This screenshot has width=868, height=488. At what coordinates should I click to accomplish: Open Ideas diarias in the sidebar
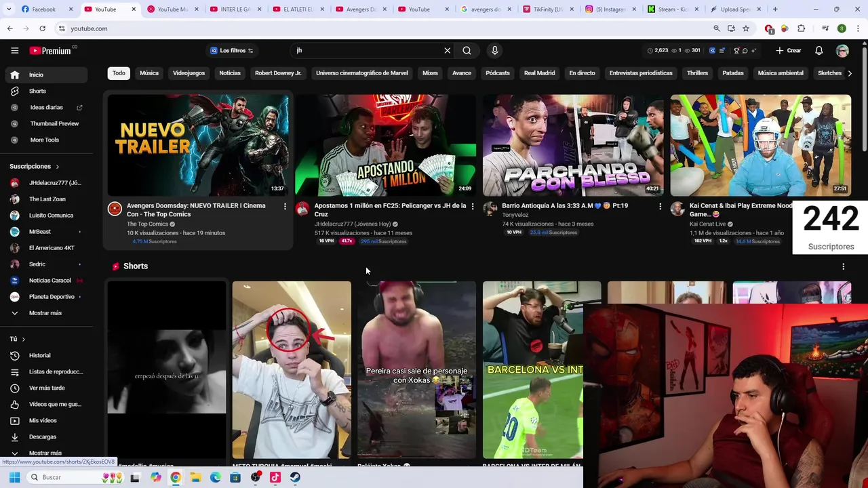[46, 107]
